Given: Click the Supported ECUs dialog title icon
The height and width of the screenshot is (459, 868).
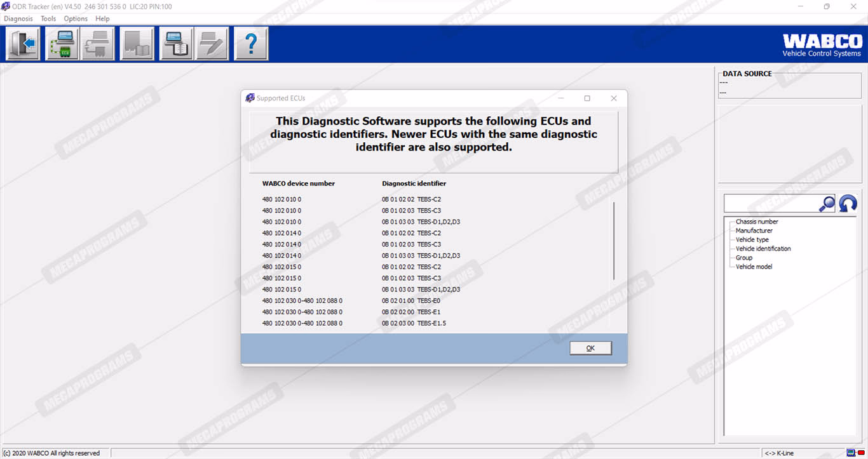Looking at the screenshot, I should point(250,98).
